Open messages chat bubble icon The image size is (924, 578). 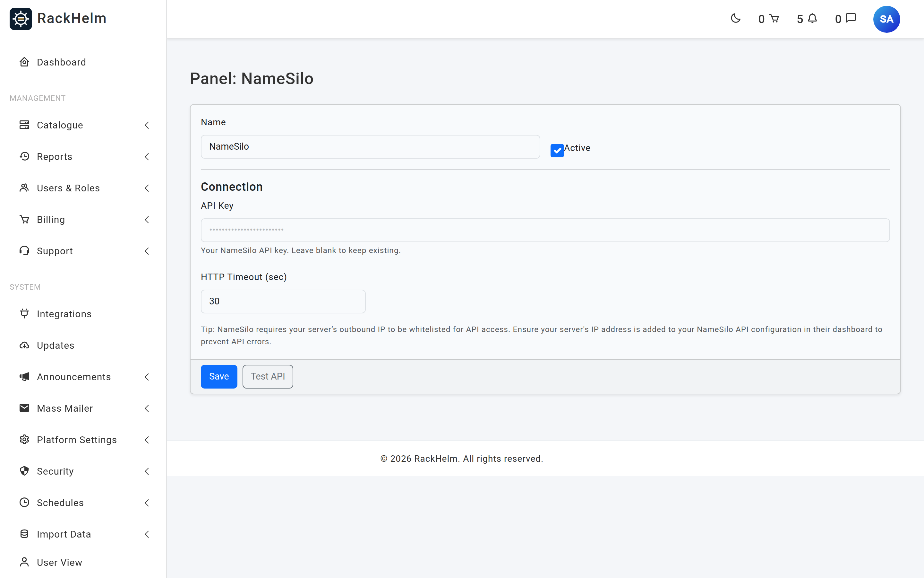pyautogui.click(x=851, y=18)
